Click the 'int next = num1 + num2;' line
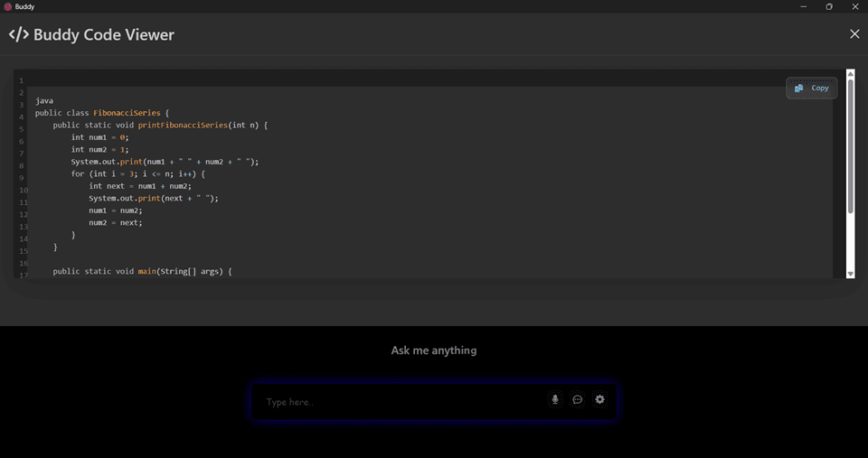Viewport: 868px width, 458px height. [x=140, y=186]
